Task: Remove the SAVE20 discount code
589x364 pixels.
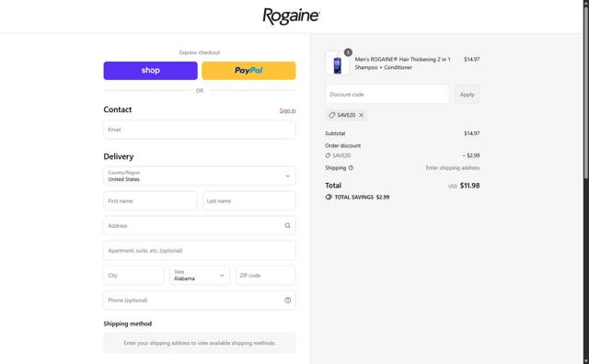Action: click(361, 115)
